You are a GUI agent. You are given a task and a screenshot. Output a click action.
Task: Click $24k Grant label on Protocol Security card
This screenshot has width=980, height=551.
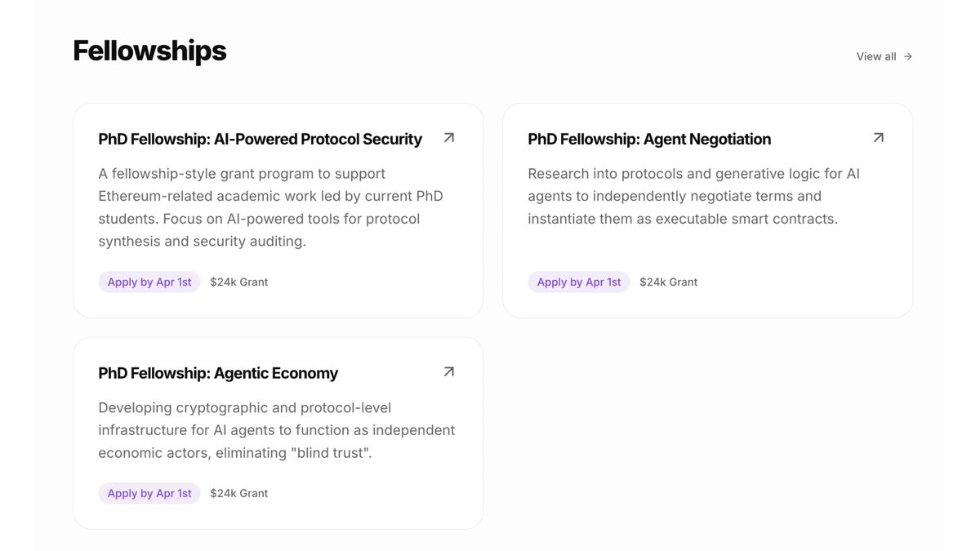(x=238, y=282)
